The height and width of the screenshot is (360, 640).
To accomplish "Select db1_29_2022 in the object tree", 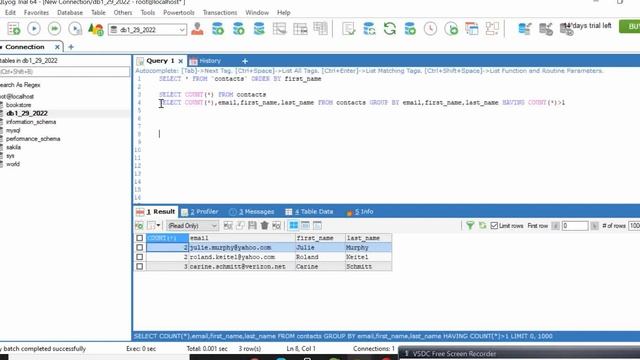I will point(27,113).
